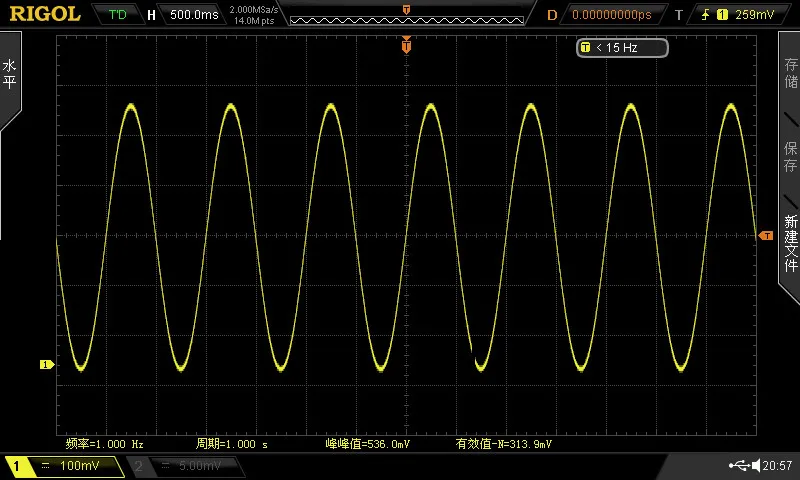Click the 有效值-N=313.9mV measurement
The image size is (800, 480).
tap(504, 444)
